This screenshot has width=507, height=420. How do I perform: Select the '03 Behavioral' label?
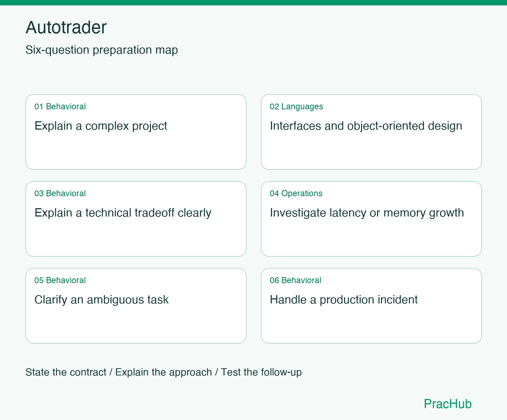[x=60, y=193]
